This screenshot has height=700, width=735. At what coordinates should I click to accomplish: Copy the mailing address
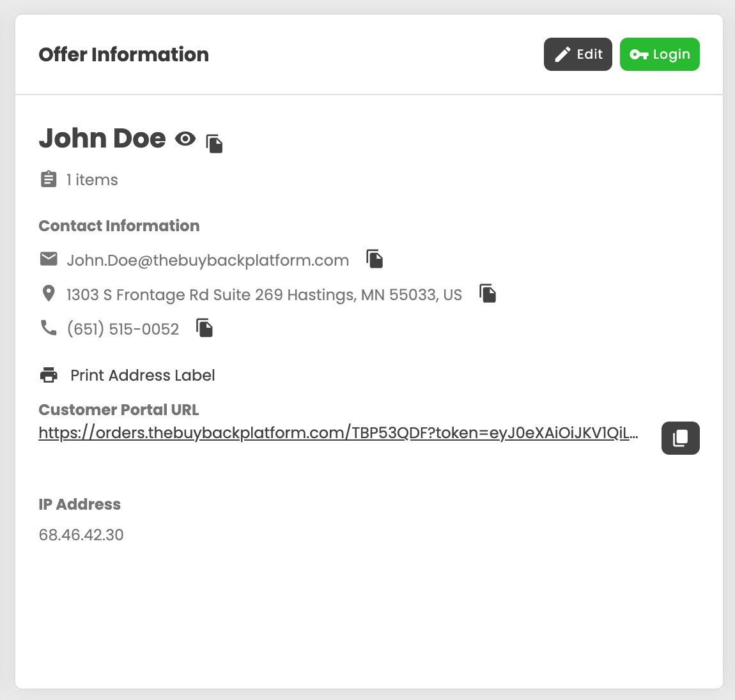[x=488, y=293]
